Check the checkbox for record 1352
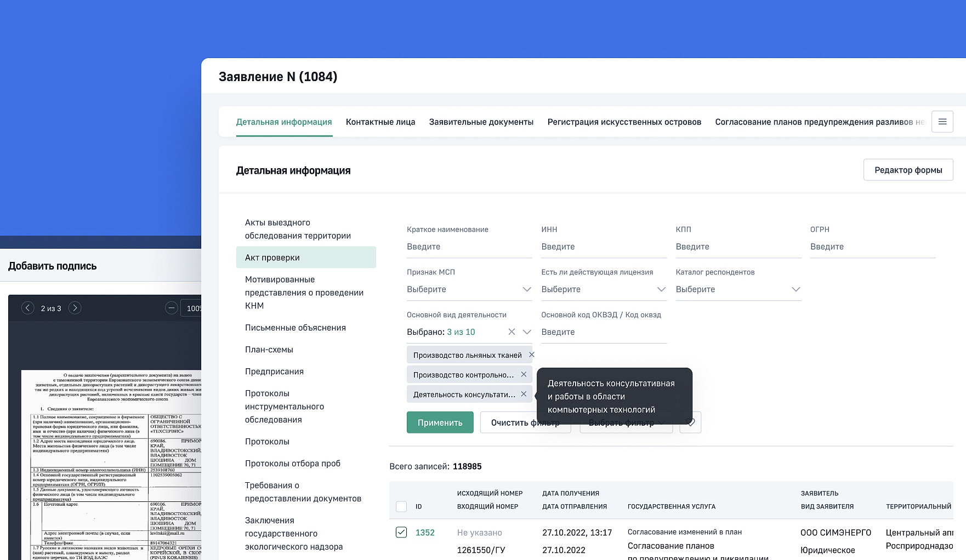The width and height of the screenshot is (966, 560). pos(401,532)
